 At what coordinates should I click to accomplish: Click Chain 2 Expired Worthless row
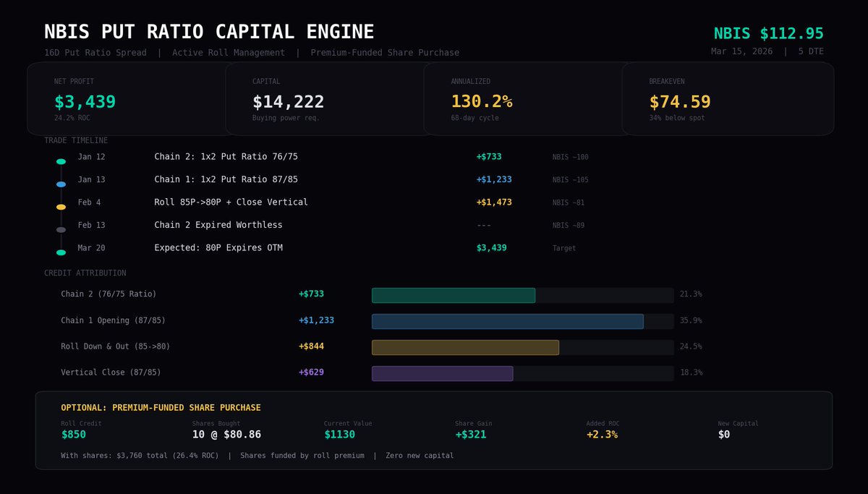click(218, 225)
